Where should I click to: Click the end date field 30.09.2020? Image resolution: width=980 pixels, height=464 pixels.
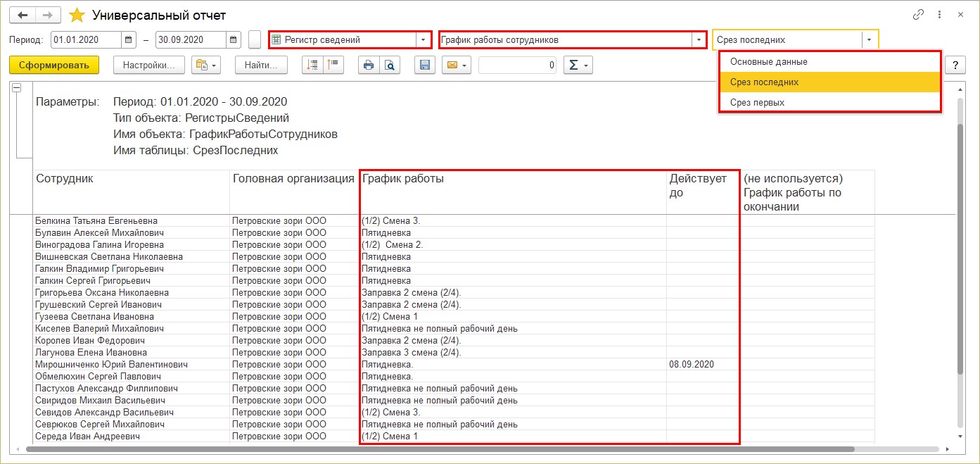191,39
